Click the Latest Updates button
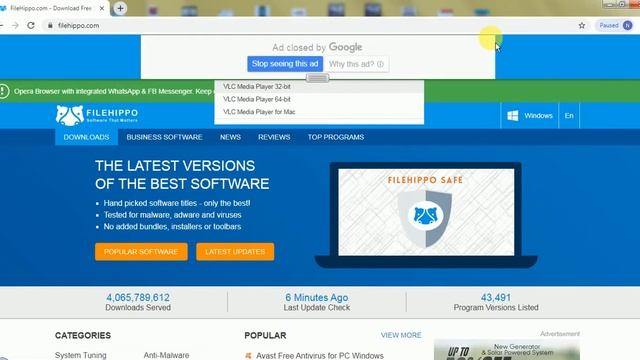 pos(235,252)
